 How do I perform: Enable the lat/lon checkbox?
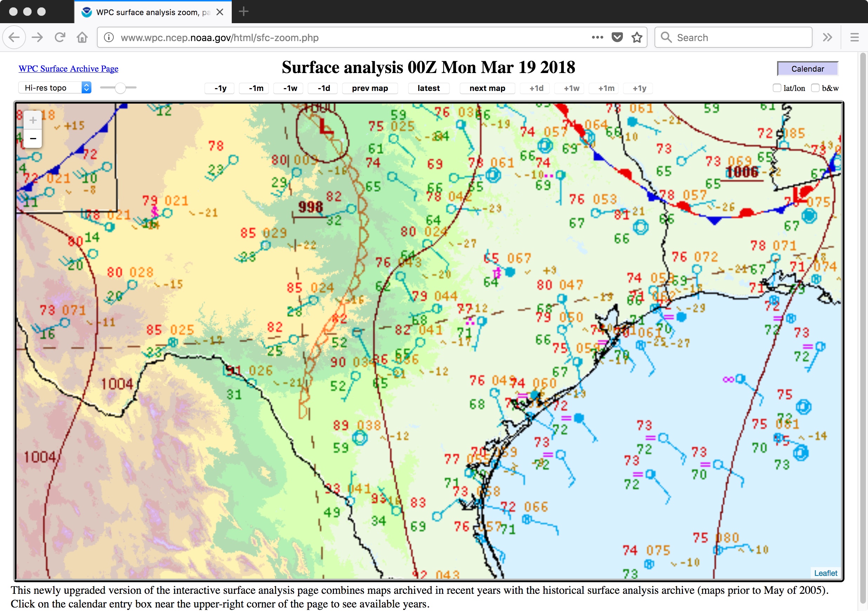coord(777,88)
